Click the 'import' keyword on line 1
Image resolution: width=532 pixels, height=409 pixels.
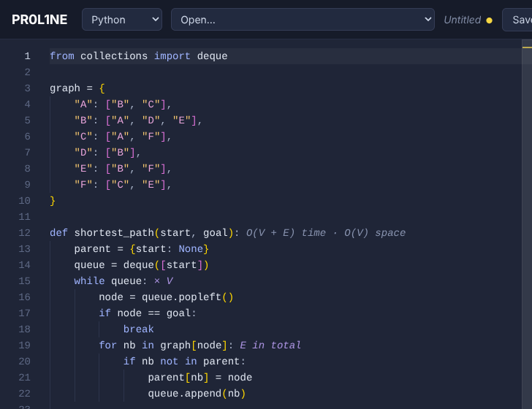point(172,56)
